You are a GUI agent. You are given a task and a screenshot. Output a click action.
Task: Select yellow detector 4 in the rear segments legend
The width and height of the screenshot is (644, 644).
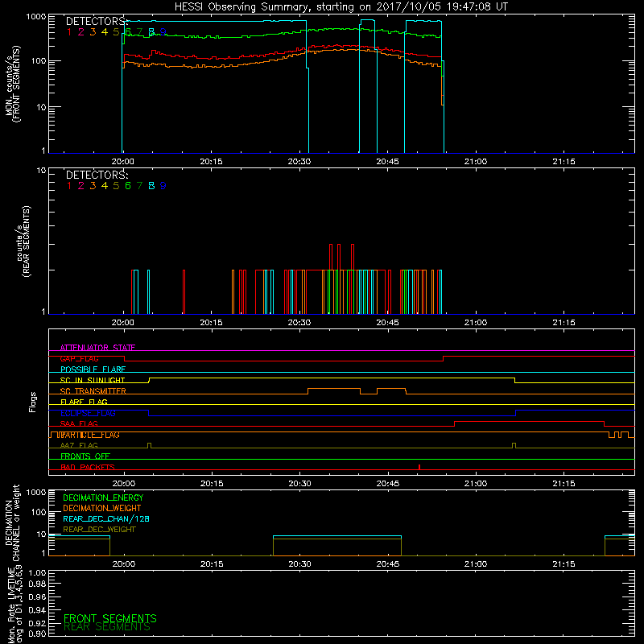[105, 186]
